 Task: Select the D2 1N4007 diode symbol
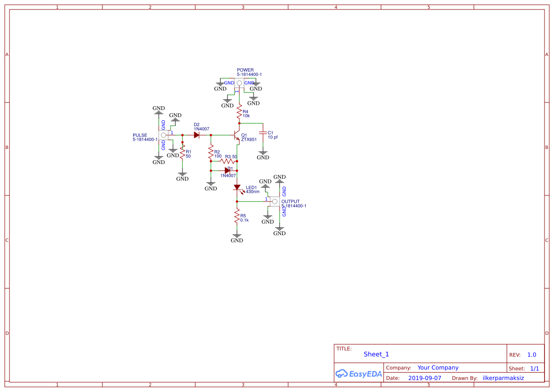click(x=197, y=135)
